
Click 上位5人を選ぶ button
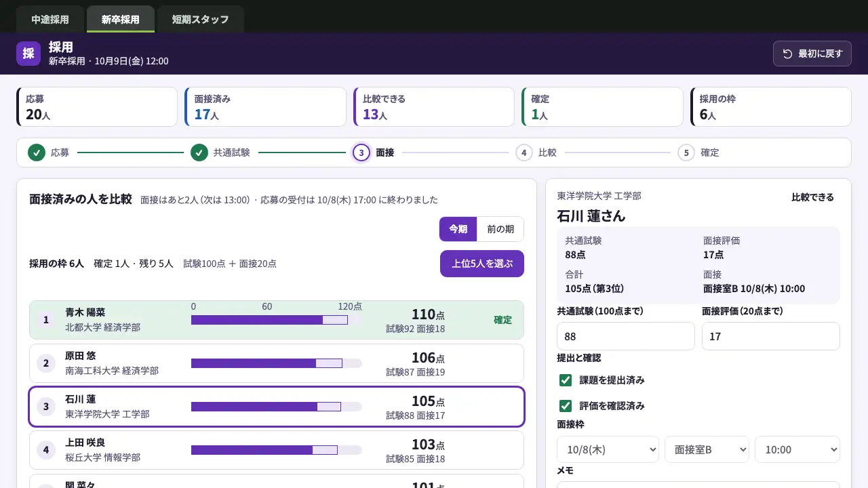(482, 264)
